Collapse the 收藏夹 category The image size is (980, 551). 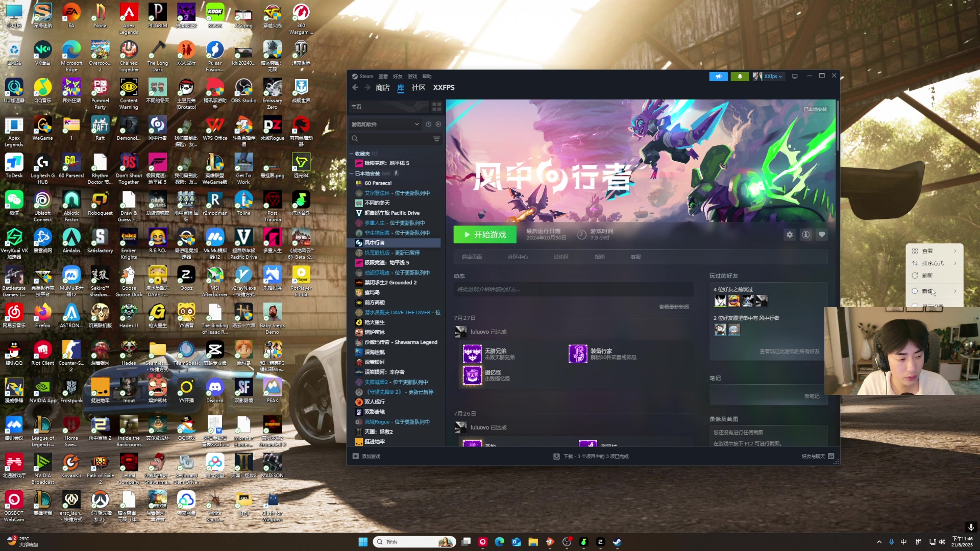(x=351, y=154)
